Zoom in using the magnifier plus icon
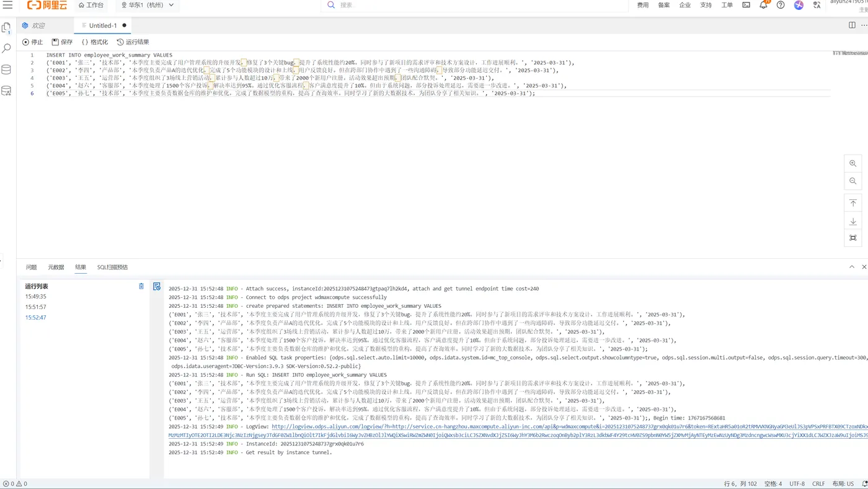Viewport: 868px width, 489px height. point(853,164)
